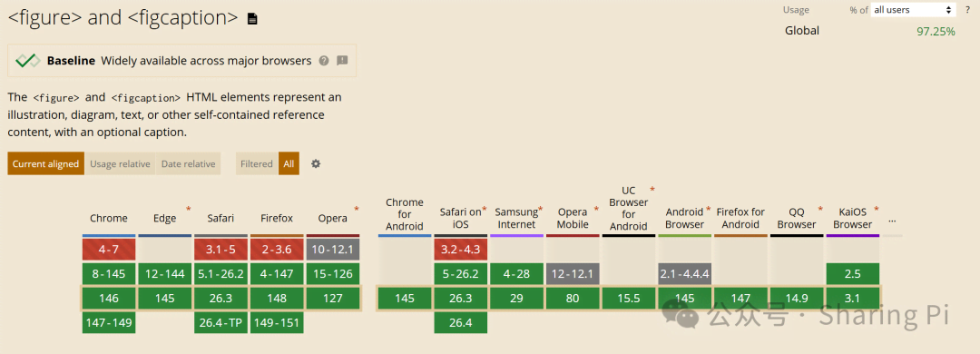The width and height of the screenshot is (980, 354).
Task: Click the asterisk note beside UC Browser
Action: [x=652, y=190]
